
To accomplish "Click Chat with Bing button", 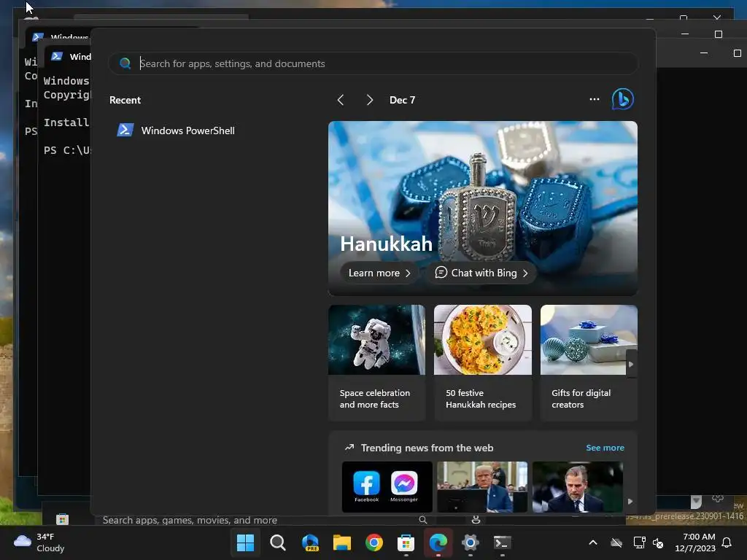I will [x=481, y=273].
